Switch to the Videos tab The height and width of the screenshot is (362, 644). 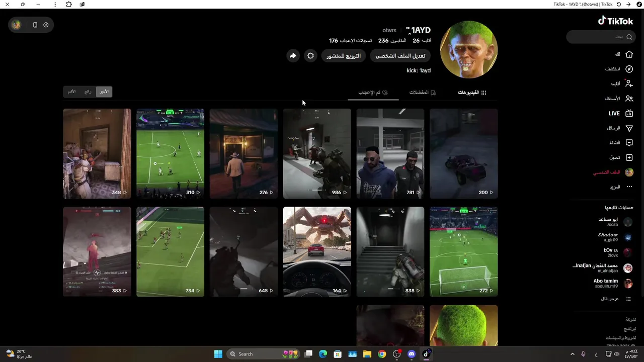(x=472, y=93)
